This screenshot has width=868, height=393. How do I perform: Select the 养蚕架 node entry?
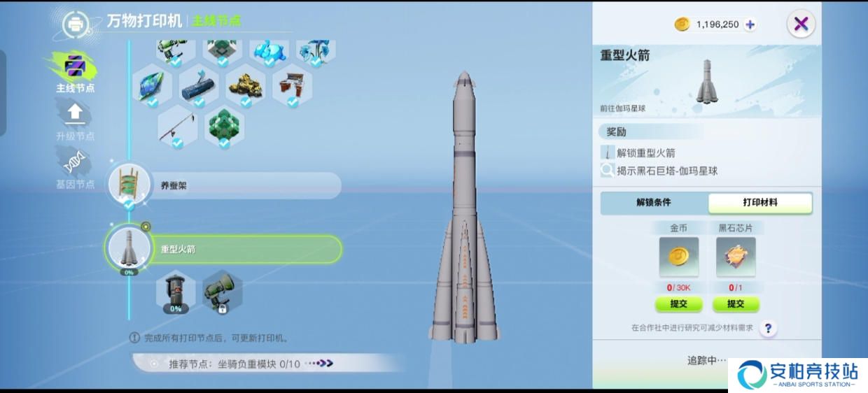click(224, 186)
